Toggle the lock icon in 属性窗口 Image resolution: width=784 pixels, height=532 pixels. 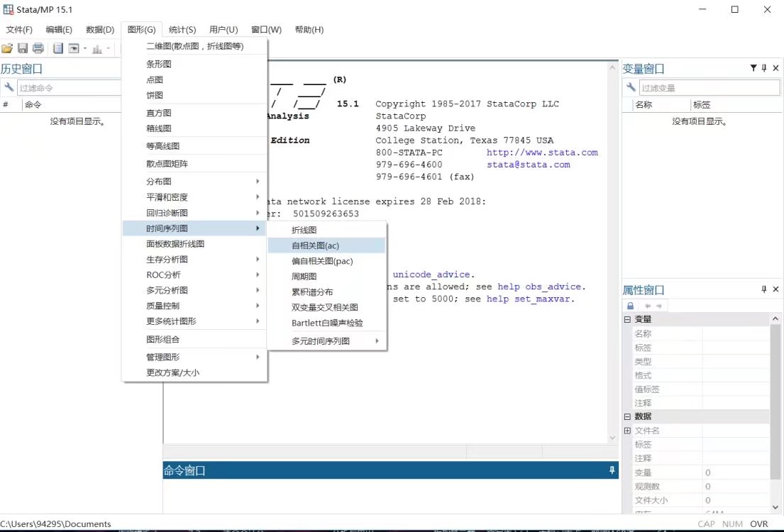point(630,306)
